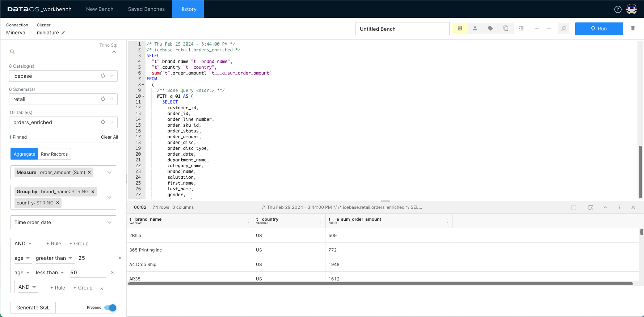Add a Group to the nested AND group
644x317 pixels.
pos(83,288)
